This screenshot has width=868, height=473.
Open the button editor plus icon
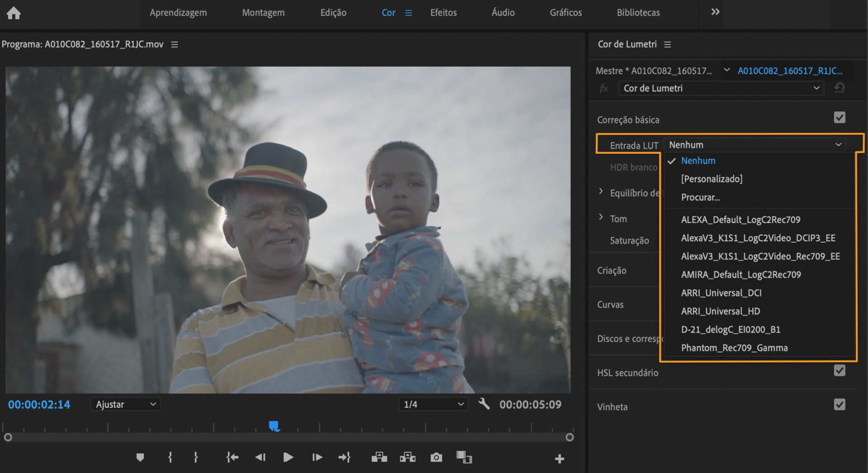pos(559,459)
